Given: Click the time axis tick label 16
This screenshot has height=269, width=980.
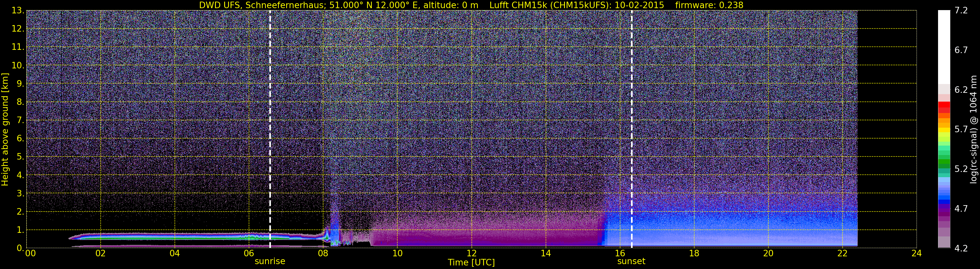Looking at the screenshot, I should (620, 254).
